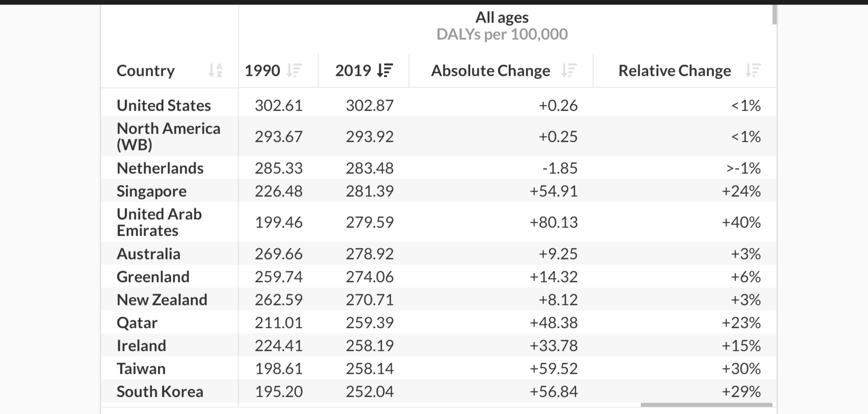Click the 2019 descending sort icon
The image size is (868, 414).
pos(385,71)
